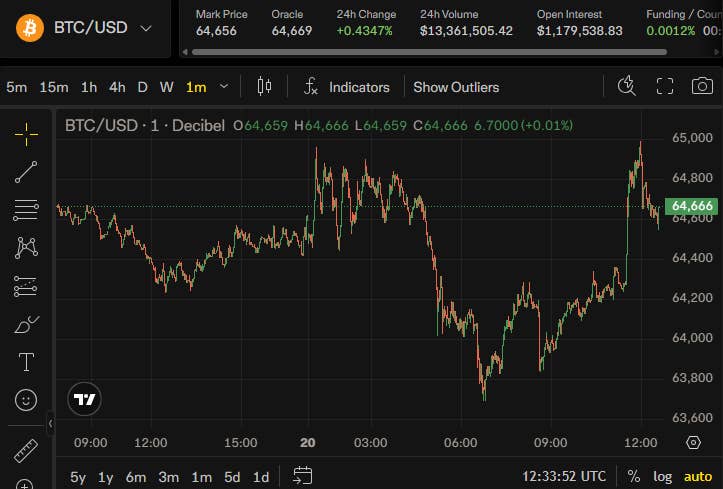Click the 24h Volume $13,361,505.42 value
Viewport: 723px width, 489px height.
pyautogui.click(x=466, y=31)
